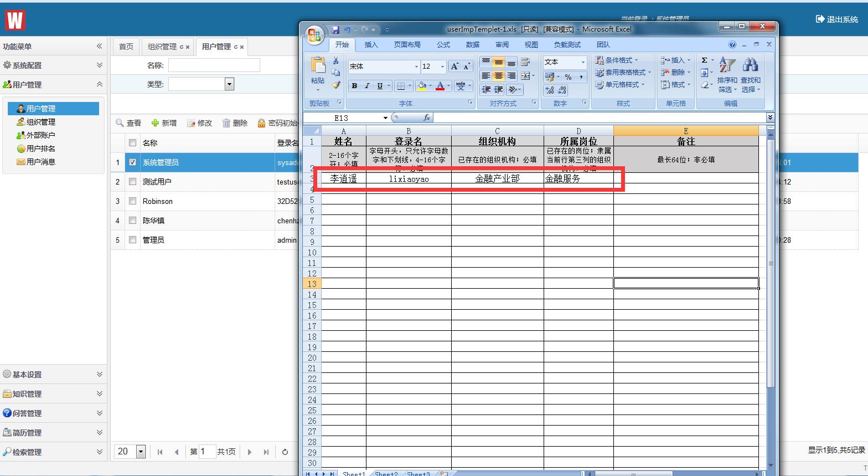Click the Increase Indent icon in Excel
Screen dimensions: 868x476
coord(499,90)
